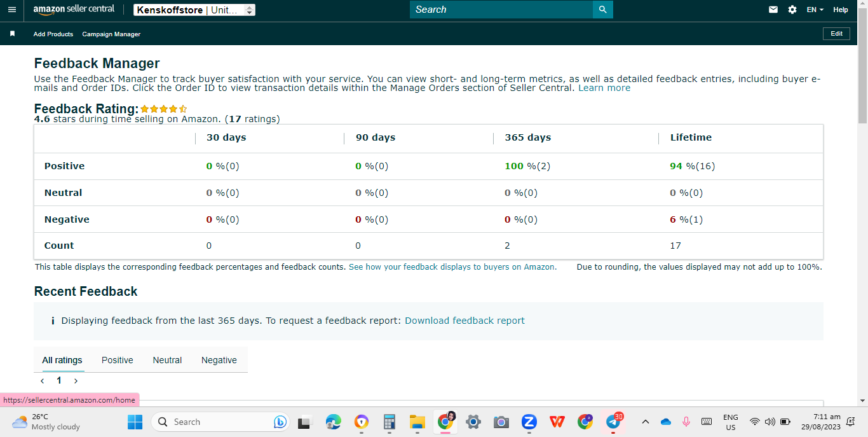Viewport: 868px width, 437px height.
Task: Open Calculator from the taskbar
Action: coord(390,422)
